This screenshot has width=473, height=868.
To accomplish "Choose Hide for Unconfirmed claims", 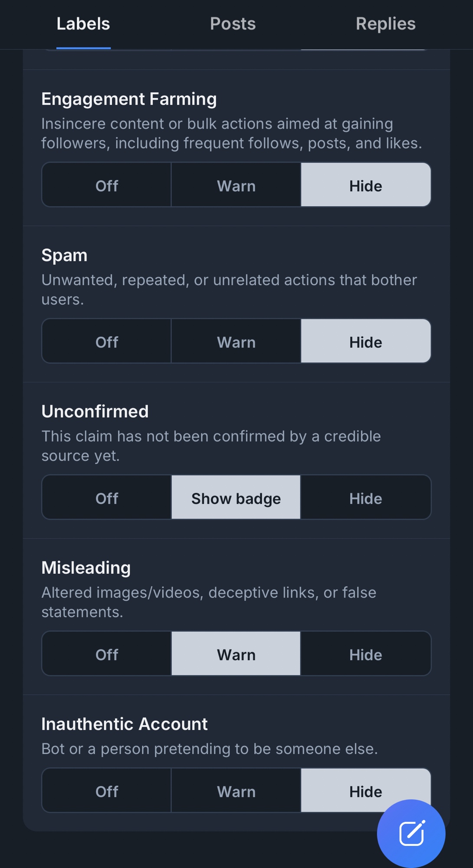I will 366,497.
